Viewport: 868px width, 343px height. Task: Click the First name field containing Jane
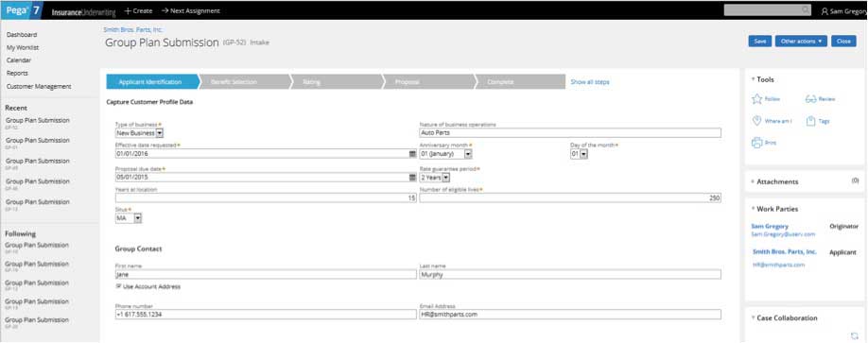pos(266,274)
